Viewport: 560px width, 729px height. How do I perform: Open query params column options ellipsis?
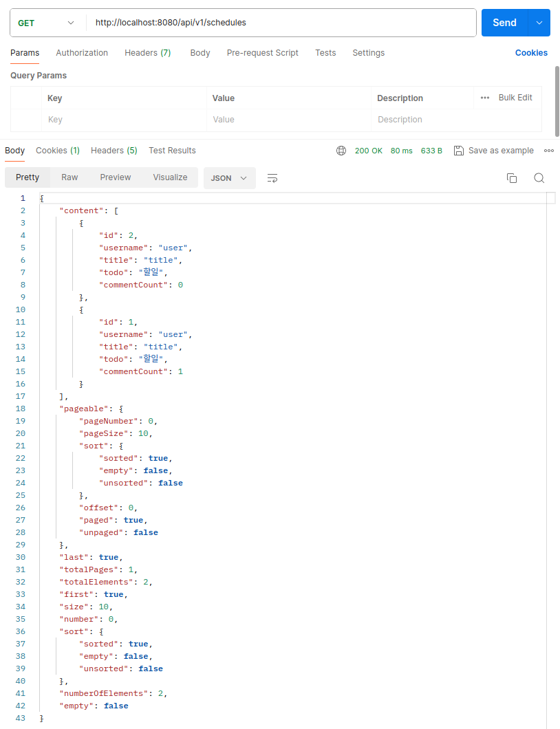pos(484,98)
